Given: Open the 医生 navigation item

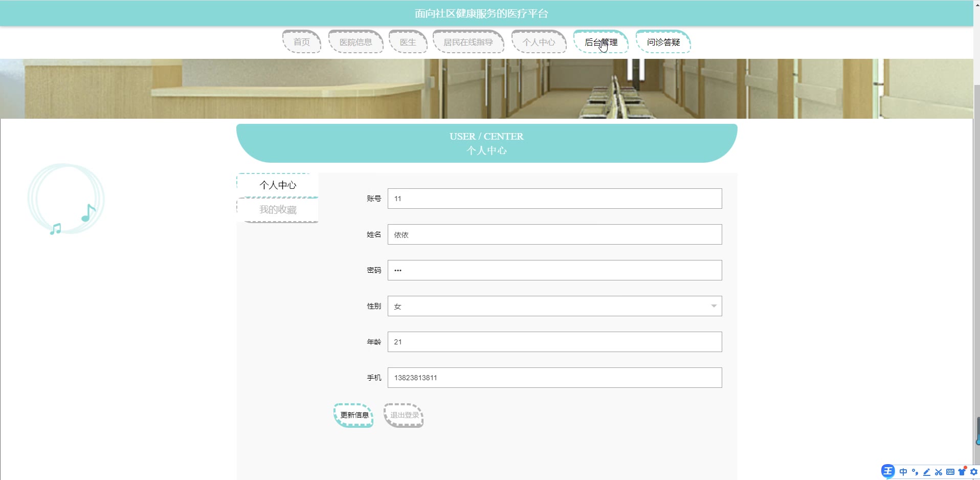Looking at the screenshot, I should pyautogui.click(x=408, y=42).
